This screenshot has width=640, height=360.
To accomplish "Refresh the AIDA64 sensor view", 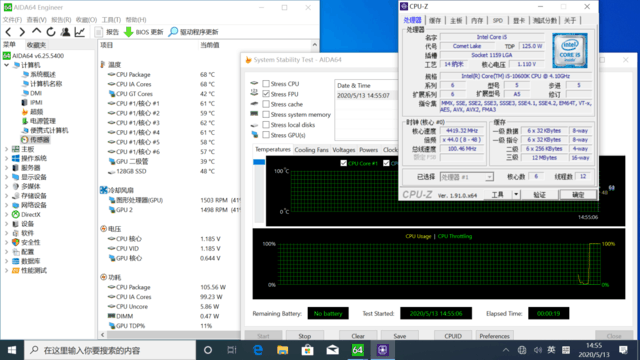I will point(51,31).
